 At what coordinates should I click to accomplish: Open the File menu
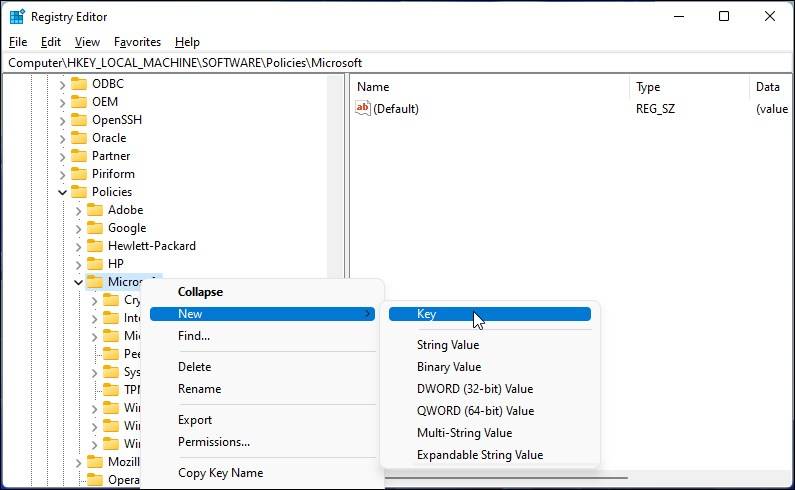pyautogui.click(x=18, y=42)
